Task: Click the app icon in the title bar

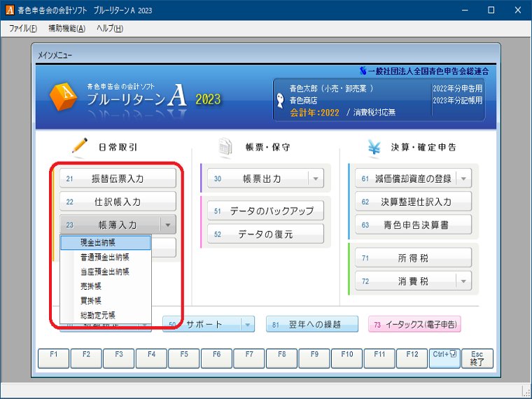Action: [10, 10]
